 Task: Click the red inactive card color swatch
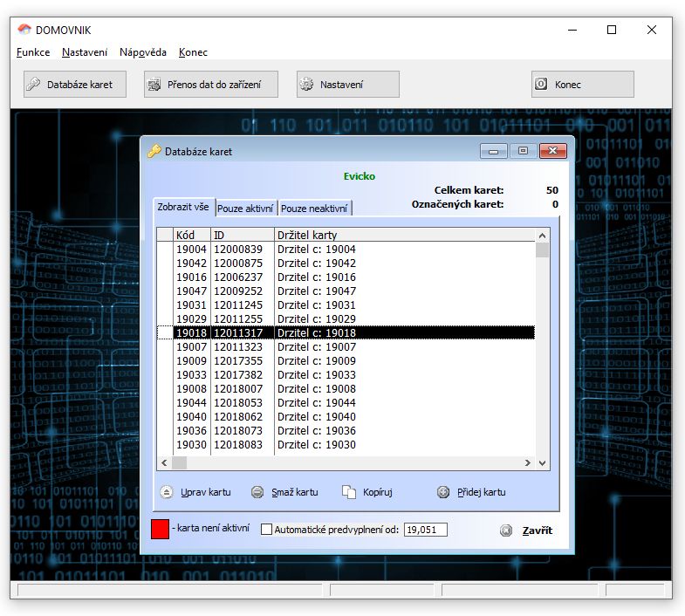pos(160,529)
